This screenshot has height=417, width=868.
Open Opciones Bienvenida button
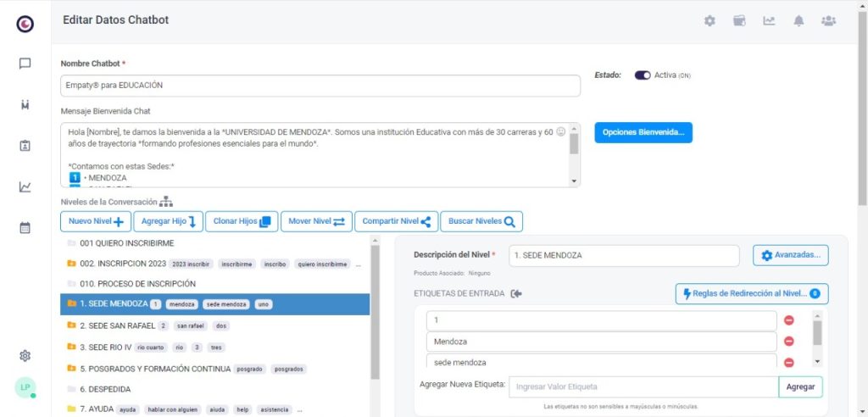643,133
